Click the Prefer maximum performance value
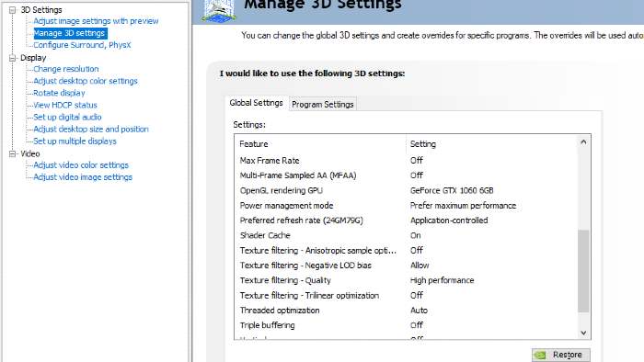644x362 pixels. coord(463,206)
